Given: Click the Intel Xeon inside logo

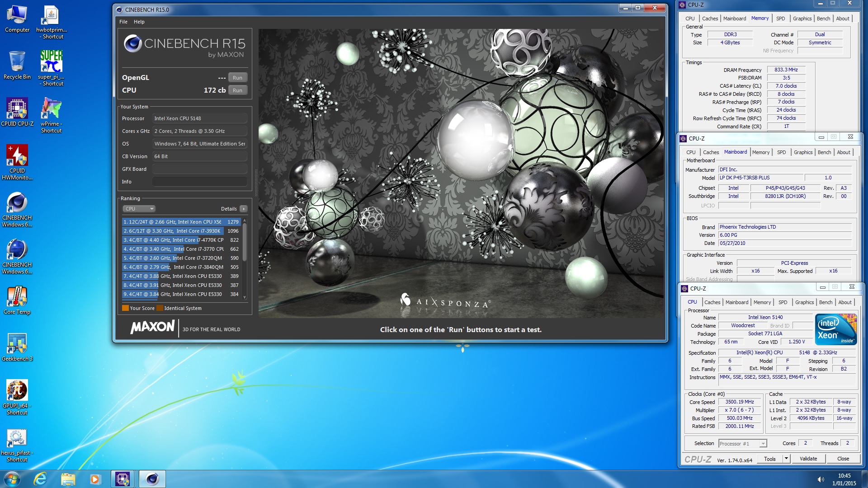Looking at the screenshot, I should click(x=836, y=329).
